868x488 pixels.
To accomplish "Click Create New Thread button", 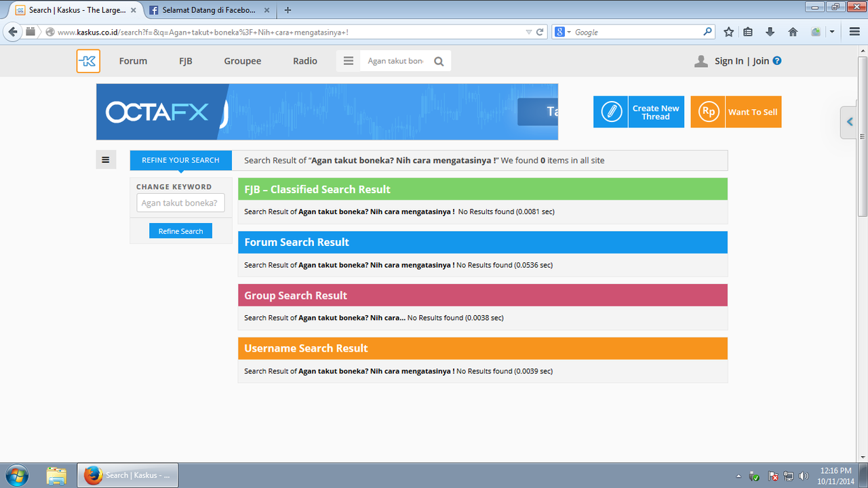I will click(639, 112).
